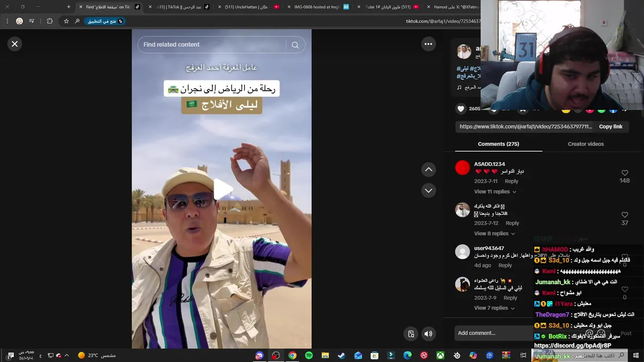Viewport: 644px width, 362px height.
Task: Expand the system tray hidden icons chevron
Action: coord(66,355)
